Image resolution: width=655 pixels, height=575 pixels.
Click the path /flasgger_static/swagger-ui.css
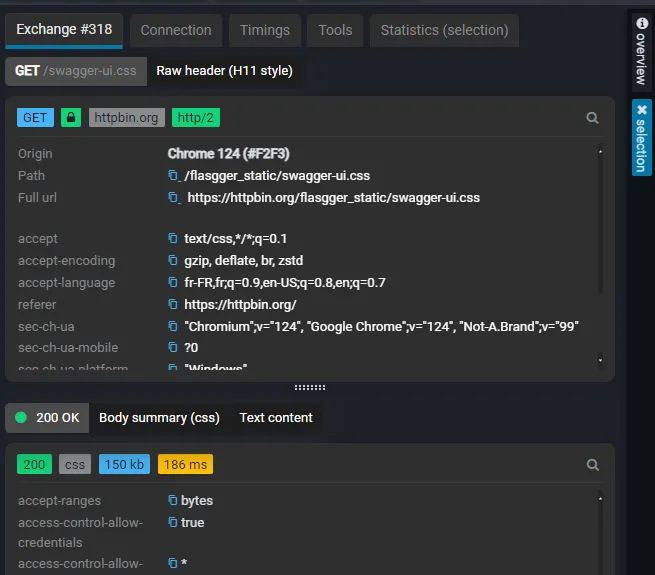277,176
